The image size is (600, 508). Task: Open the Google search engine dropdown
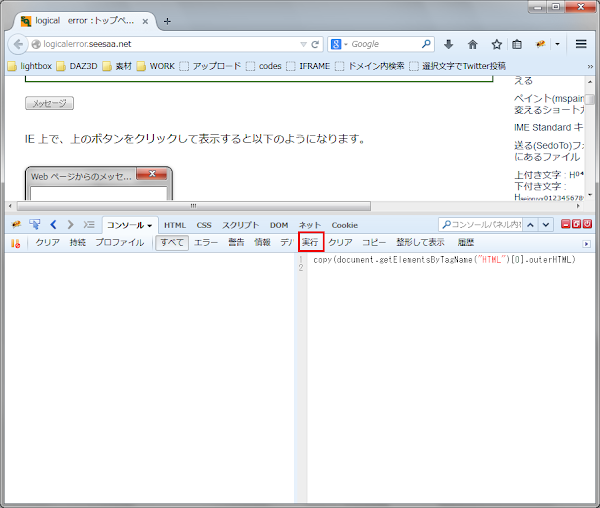338,44
